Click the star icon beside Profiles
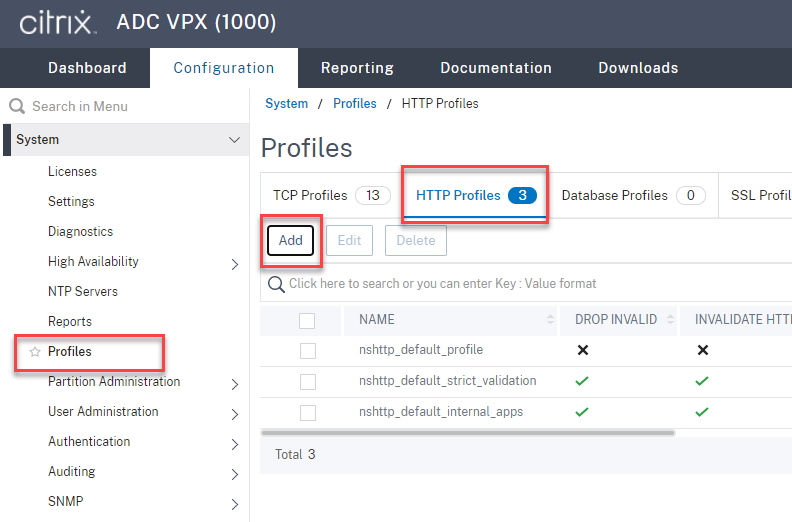Image resolution: width=792 pixels, height=522 pixels. tap(35, 352)
